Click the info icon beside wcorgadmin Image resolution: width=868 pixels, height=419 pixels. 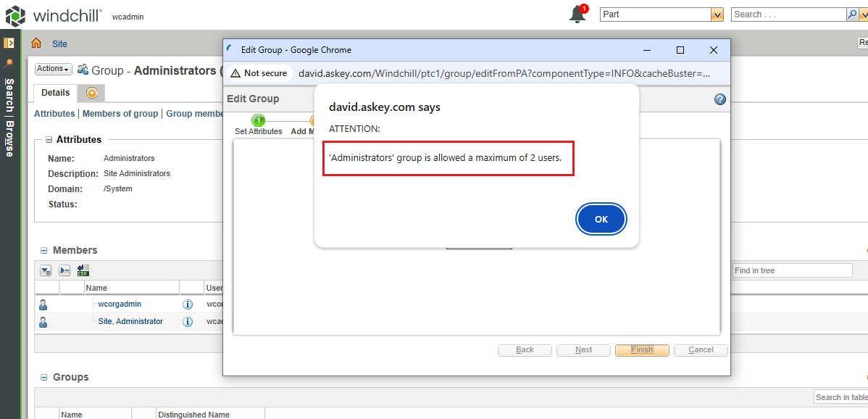click(x=188, y=304)
